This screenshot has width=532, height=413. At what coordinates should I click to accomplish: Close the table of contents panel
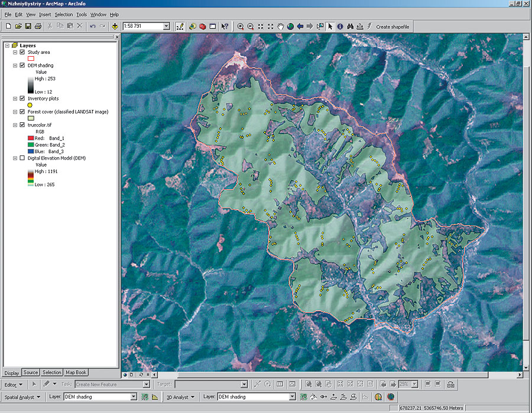click(117, 37)
